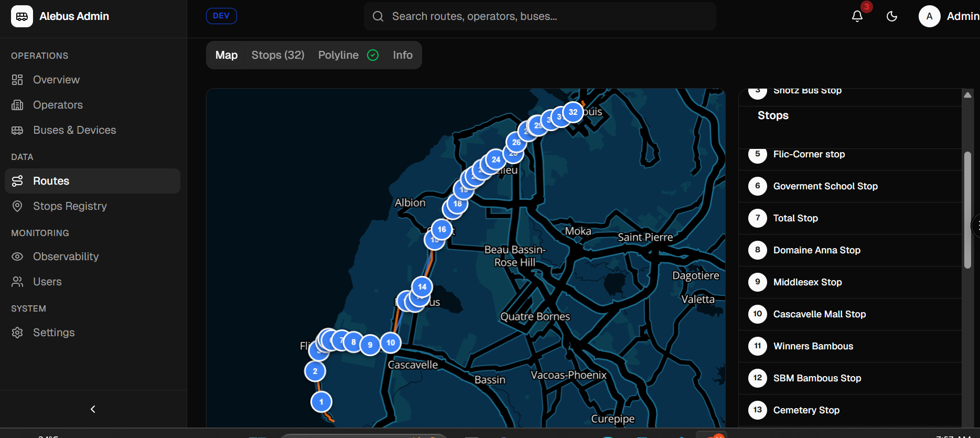980x438 pixels.
Task: Select Cascavelle Mall Stop
Action: coord(850,314)
